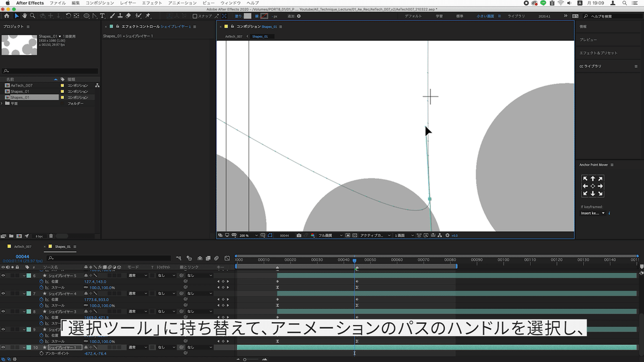The height and width of the screenshot is (362, 644).
Task: Toggle scale constrain link on シェイプレイヤー 5
Action: point(86,287)
